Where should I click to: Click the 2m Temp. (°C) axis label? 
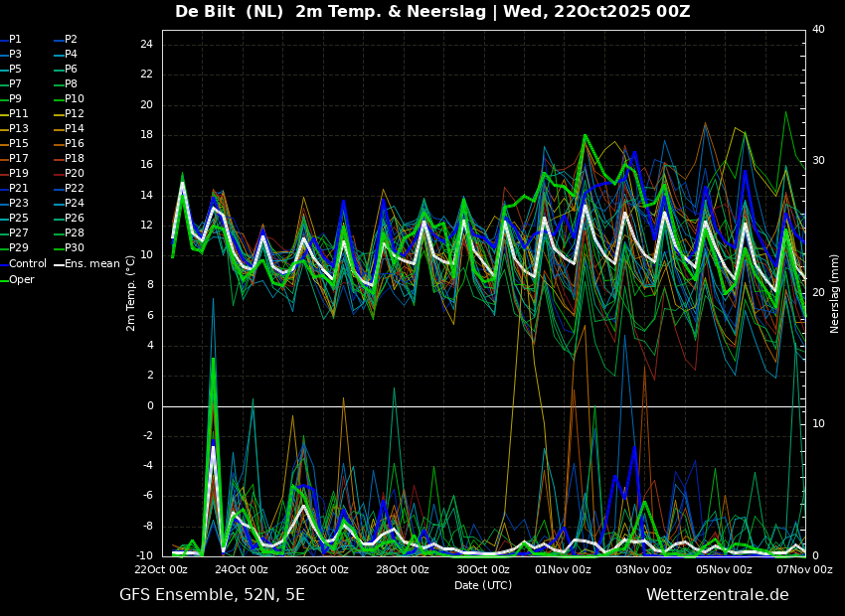[131, 293]
